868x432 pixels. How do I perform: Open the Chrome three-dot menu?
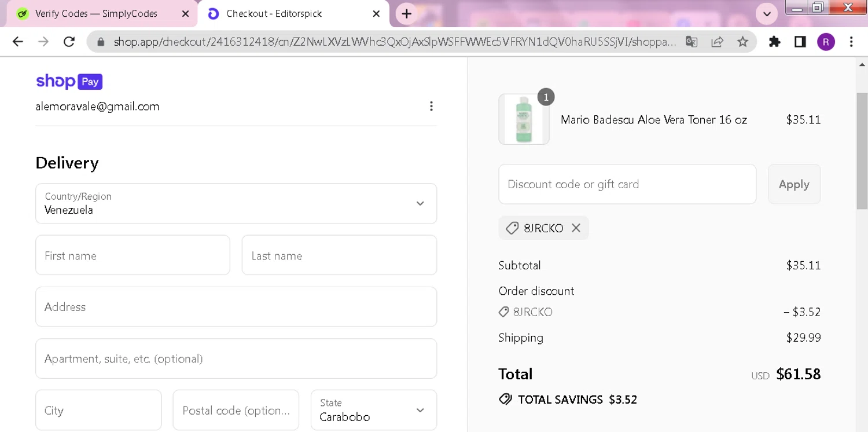851,42
